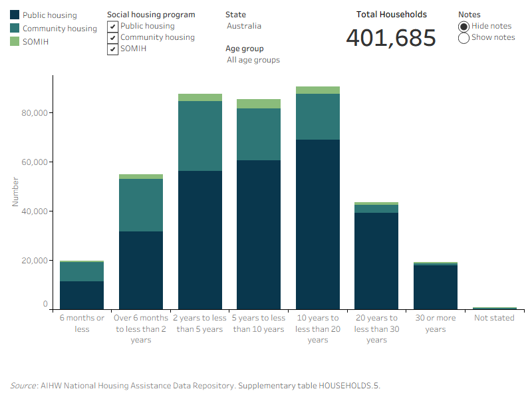Click the '2 years to less than 5 years' label
This screenshot has width=532, height=399.
[200, 323]
